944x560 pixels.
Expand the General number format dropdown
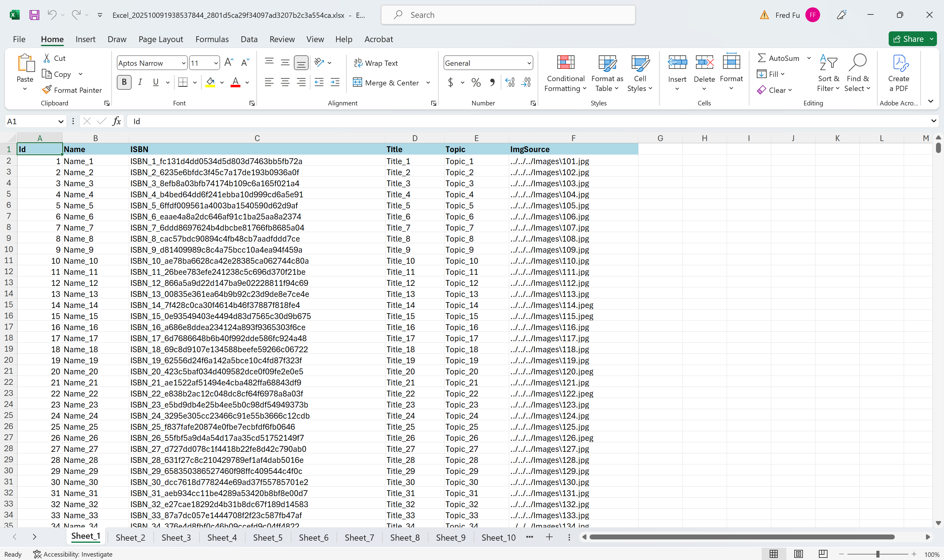[x=529, y=63]
